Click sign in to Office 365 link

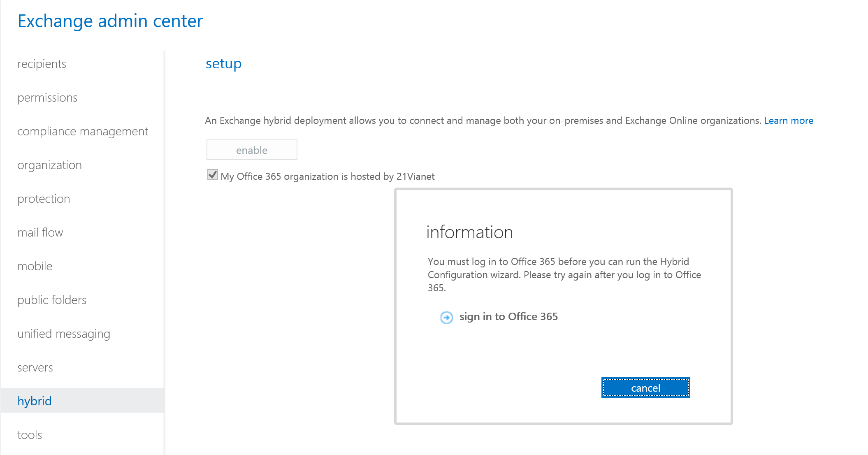tap(508, 316)
